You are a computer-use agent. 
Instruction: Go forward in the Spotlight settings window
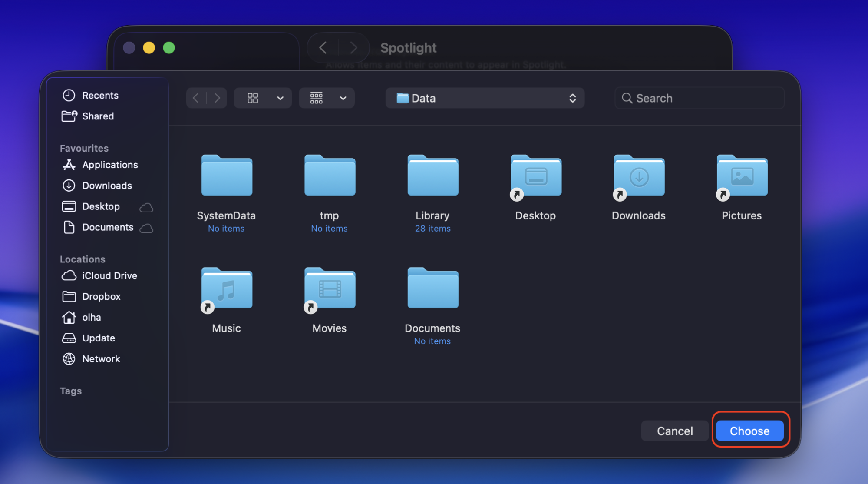click(353, 48)
